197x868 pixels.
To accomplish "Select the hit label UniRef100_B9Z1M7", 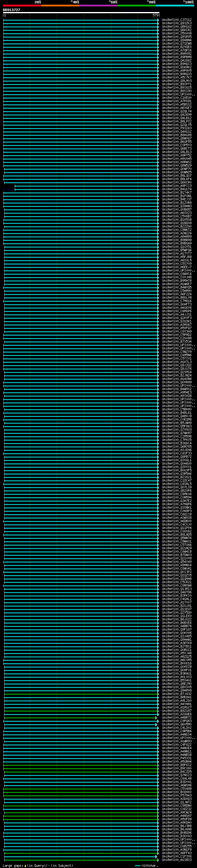I will [x=176, y=711].
